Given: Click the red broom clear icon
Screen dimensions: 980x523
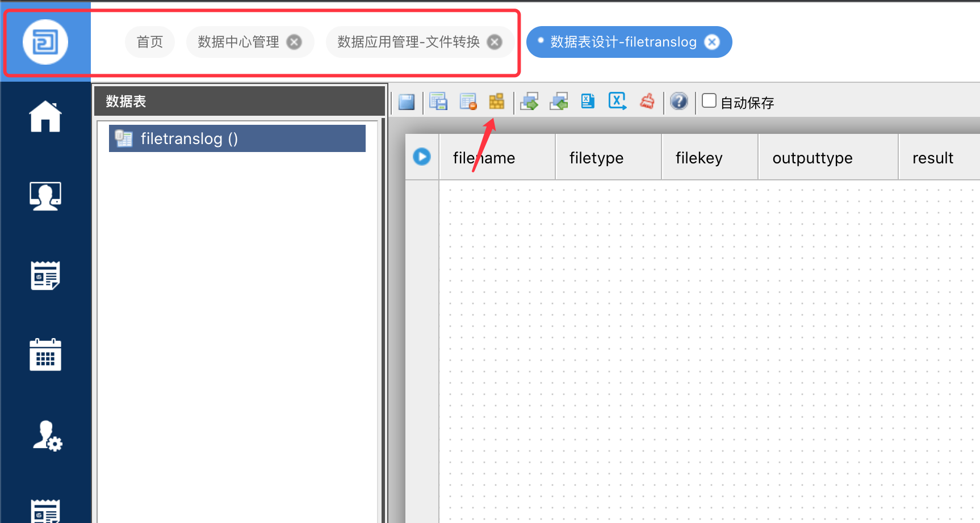Looking at the screenshot, I should [647, 102].
